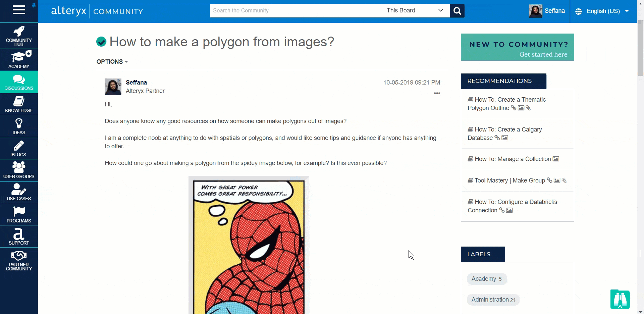The width and height of the screenshot is (644, 314).
Task: Click the 'Alteryx Partner' rank text
Action: (x=145, y=91)
